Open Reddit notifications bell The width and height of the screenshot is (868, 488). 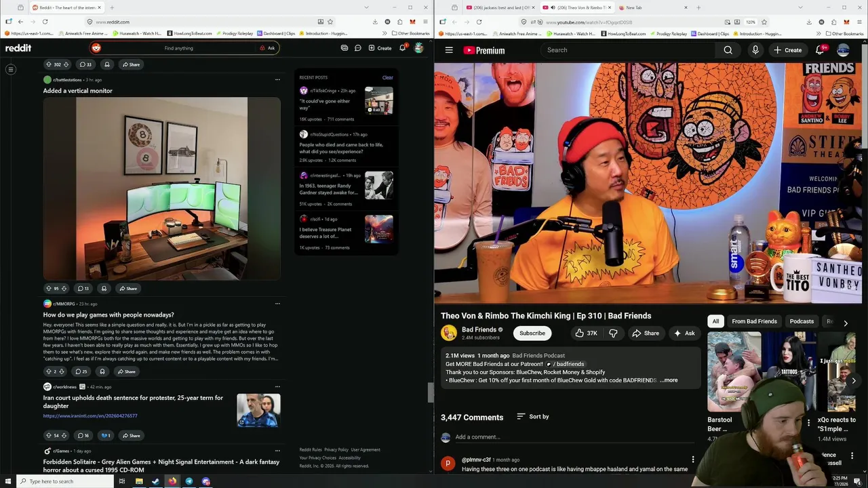(x=402, y=48)
